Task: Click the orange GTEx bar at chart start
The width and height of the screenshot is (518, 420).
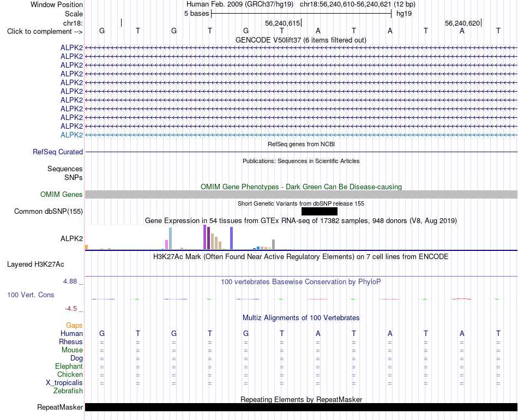Action: pos(87,247)
